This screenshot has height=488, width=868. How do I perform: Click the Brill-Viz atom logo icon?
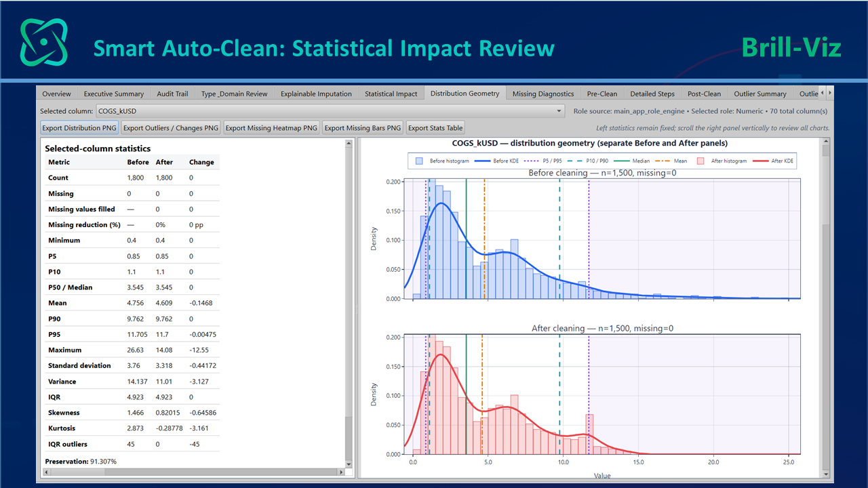[x=43, y=42]
